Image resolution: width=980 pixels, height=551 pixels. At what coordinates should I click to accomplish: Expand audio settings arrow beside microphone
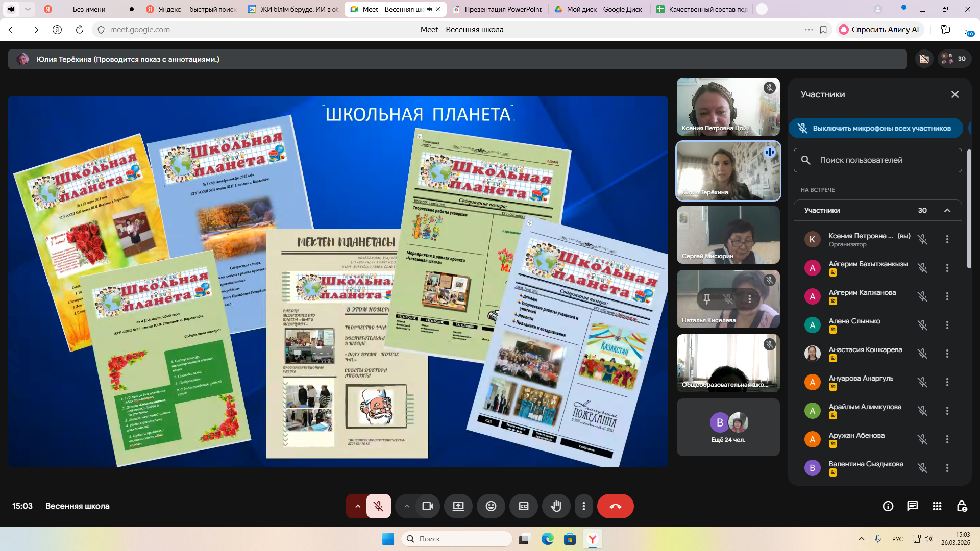click(x=357, y=506)
